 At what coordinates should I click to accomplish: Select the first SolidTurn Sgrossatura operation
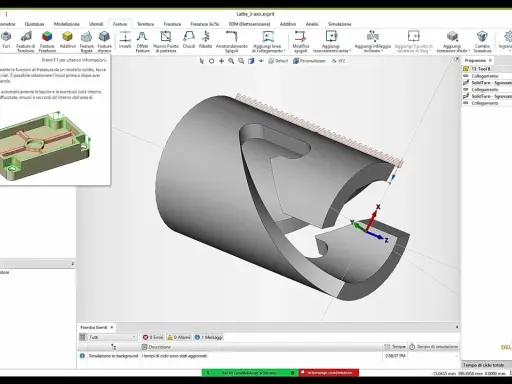[x=487, y=82]
